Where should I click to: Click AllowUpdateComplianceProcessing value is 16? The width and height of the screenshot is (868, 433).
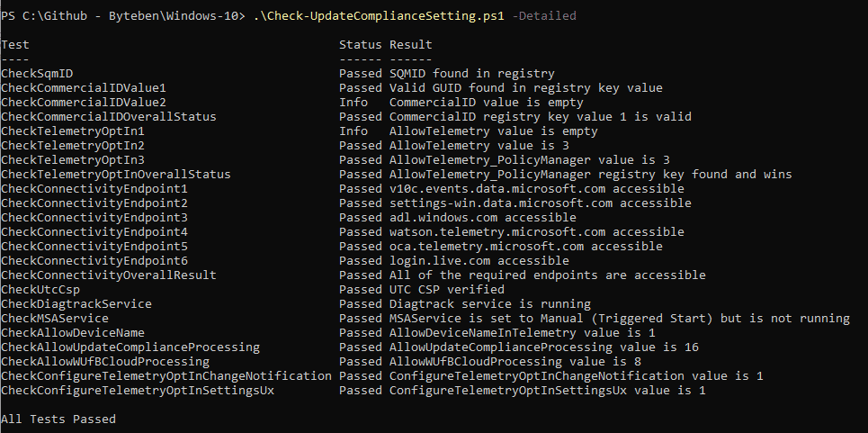[544, 347]
